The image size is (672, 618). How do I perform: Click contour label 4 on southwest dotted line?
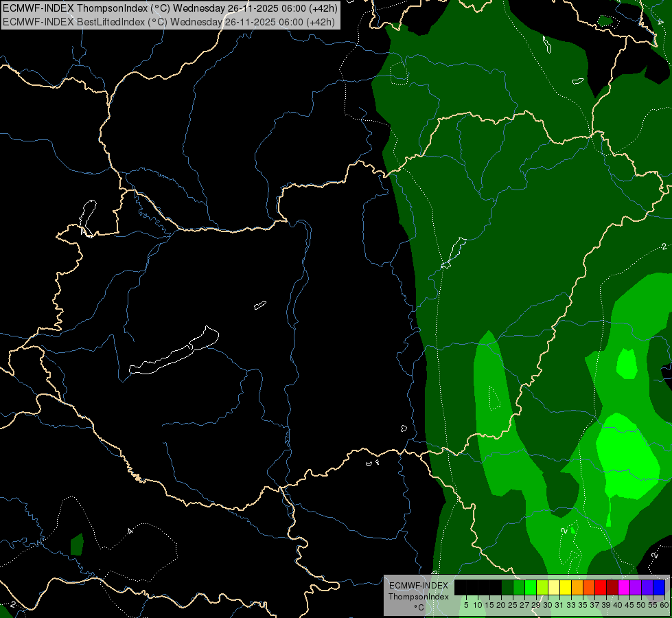tap(130, 531)
